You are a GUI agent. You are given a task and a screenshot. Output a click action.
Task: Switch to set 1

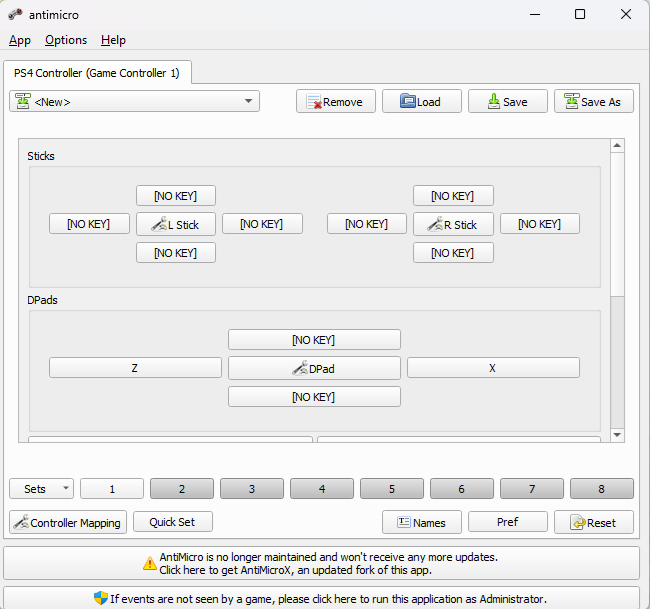112,489
